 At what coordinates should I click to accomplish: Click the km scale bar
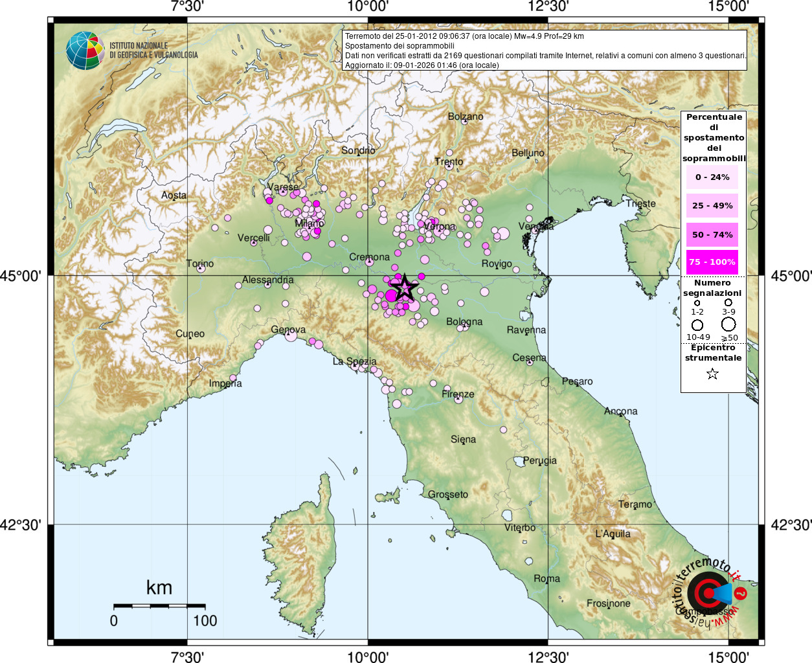pyautogui.click(x=159, y=607)
